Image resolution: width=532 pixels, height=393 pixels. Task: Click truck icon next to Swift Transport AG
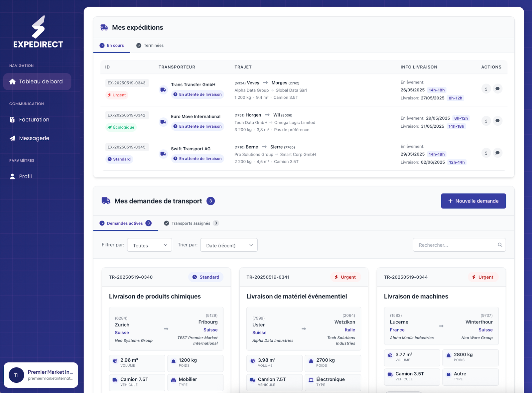[x=163, y=154]
